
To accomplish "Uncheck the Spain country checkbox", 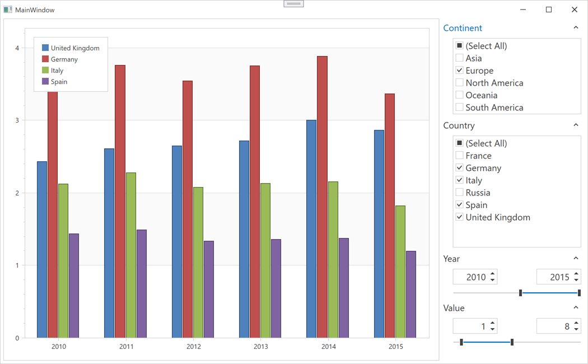I will pos(459,204).
